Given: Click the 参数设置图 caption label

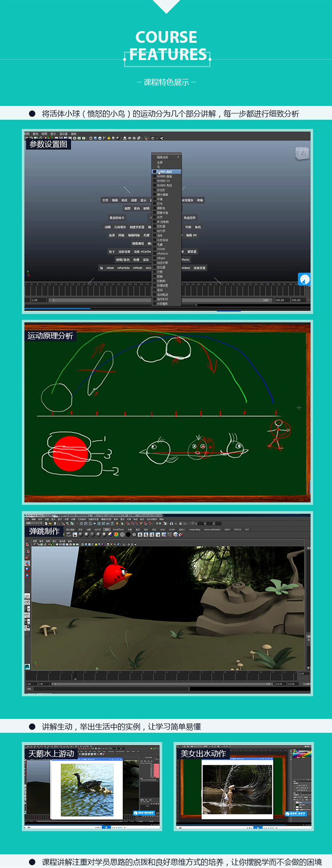Looking at the screenshot, I should click(x=48, y=144).
